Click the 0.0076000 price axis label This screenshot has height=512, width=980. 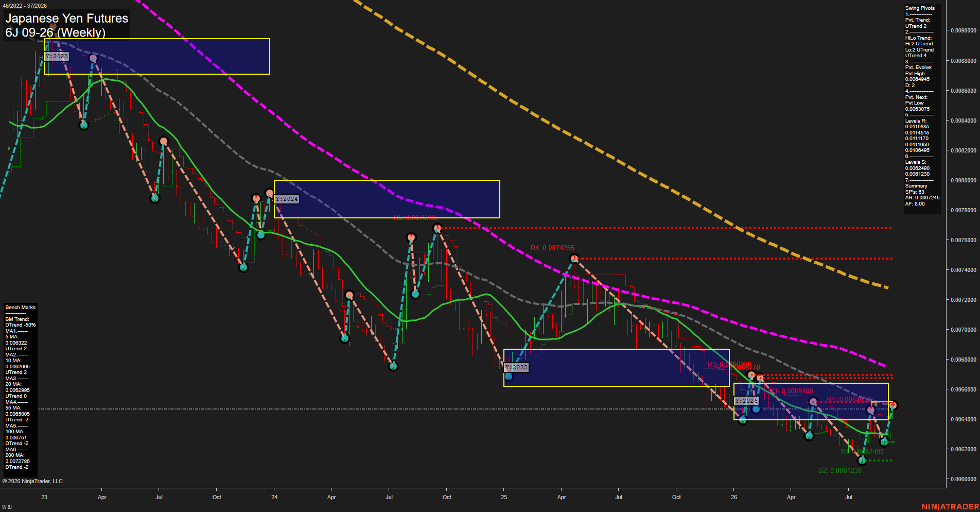tap(963, 240)
